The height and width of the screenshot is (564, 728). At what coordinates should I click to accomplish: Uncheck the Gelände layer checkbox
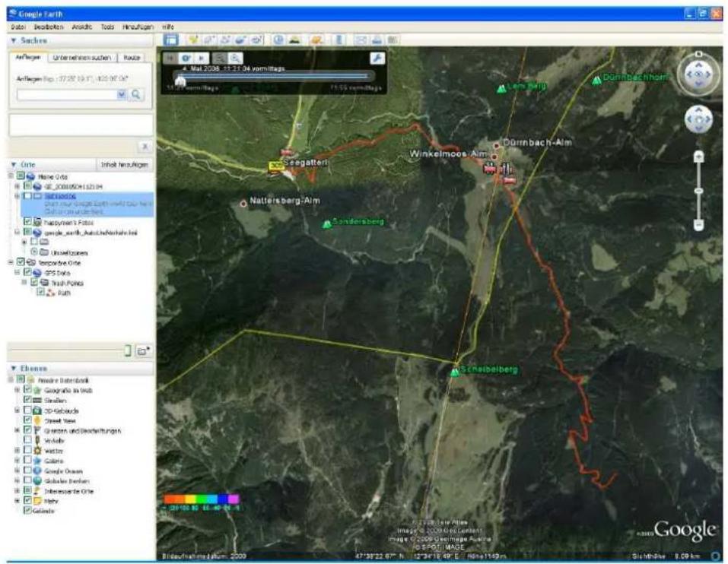[27, 510]
